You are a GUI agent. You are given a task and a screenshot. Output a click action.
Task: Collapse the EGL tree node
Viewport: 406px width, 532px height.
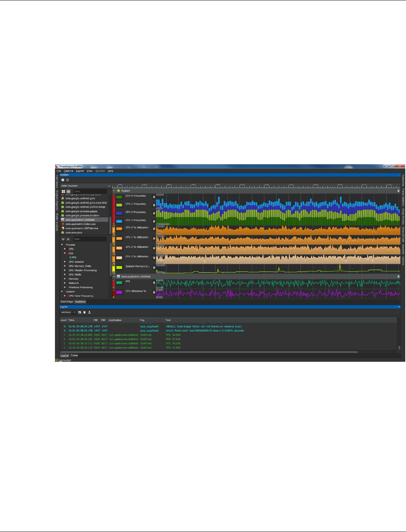click(65, 253)
